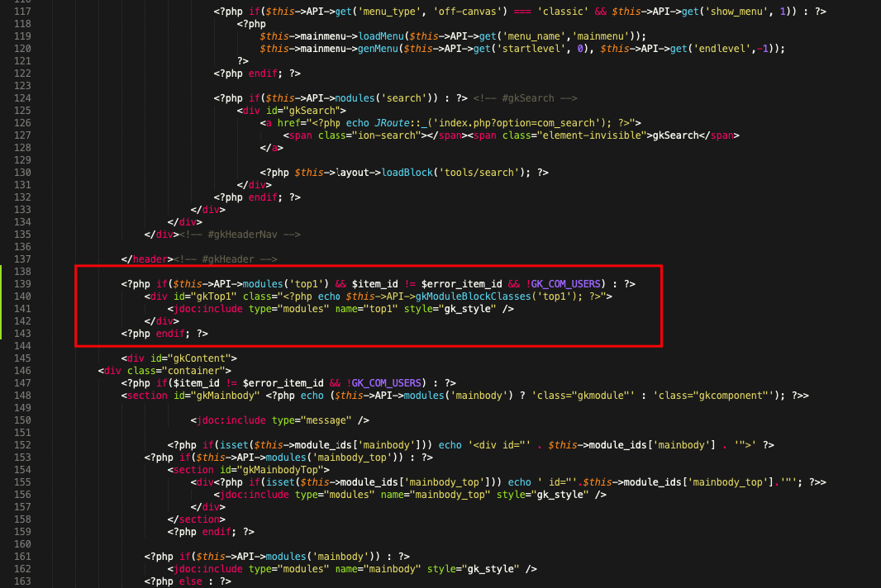Click the 'endlevel' string on line 120

pos(723,48)
